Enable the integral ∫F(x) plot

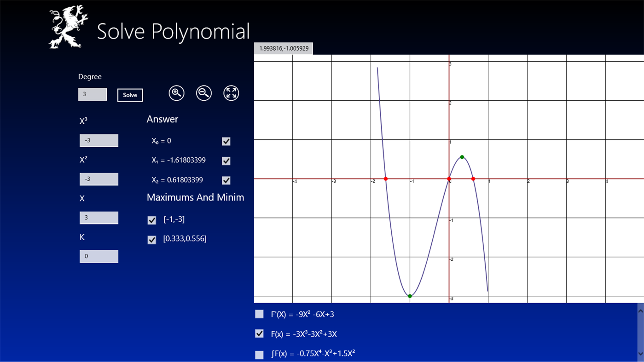tap(259, 354)
